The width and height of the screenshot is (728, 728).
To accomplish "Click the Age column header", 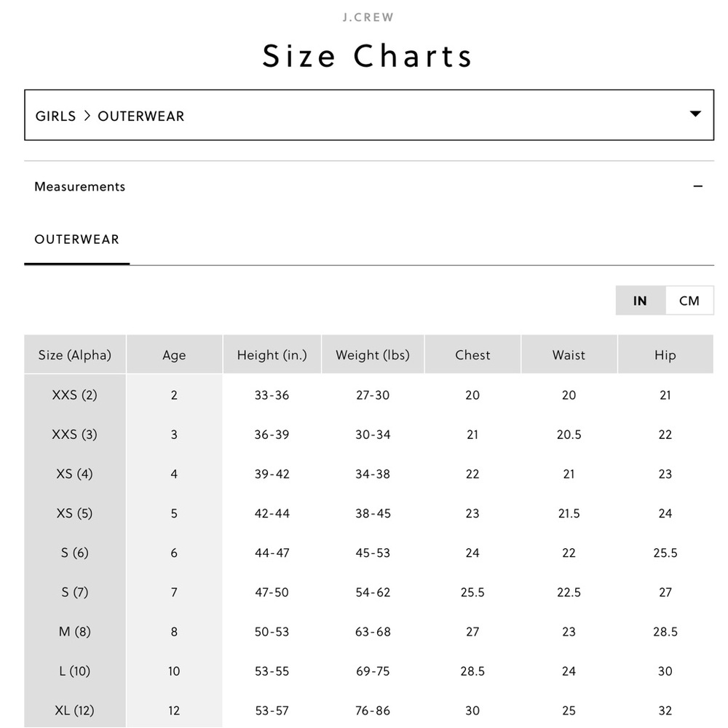I will click(174, 355).
